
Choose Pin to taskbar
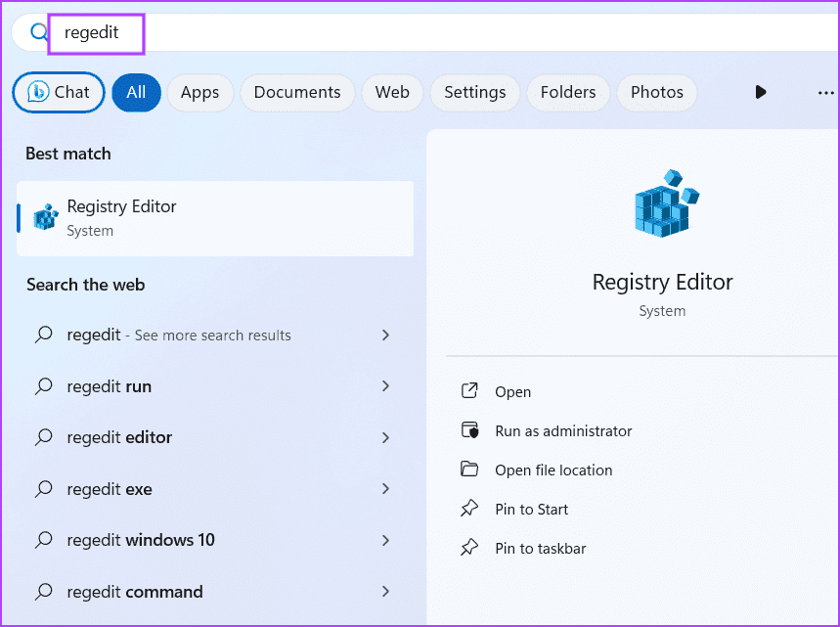(x=540, y=548)
